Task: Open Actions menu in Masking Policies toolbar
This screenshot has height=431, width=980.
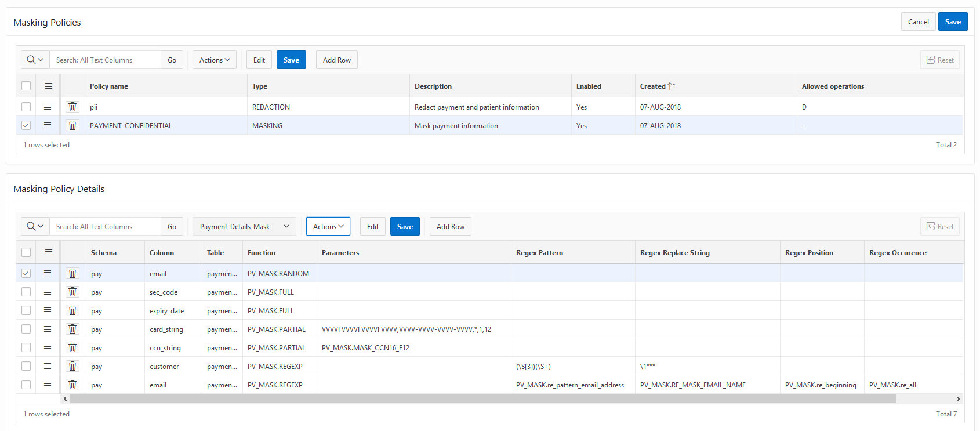Action: [215, 60]
